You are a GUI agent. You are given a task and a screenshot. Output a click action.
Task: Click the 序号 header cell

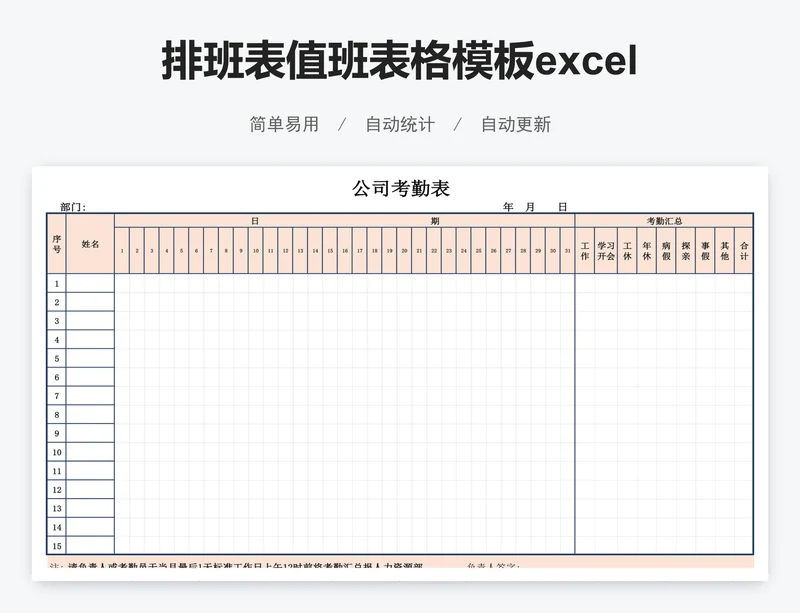(57, 243)
